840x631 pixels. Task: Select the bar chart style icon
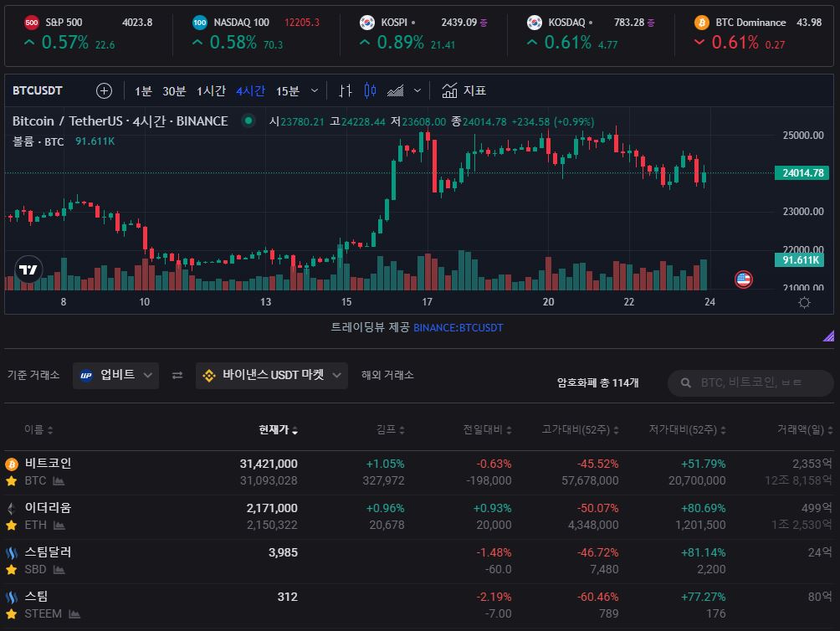point(346,90)
